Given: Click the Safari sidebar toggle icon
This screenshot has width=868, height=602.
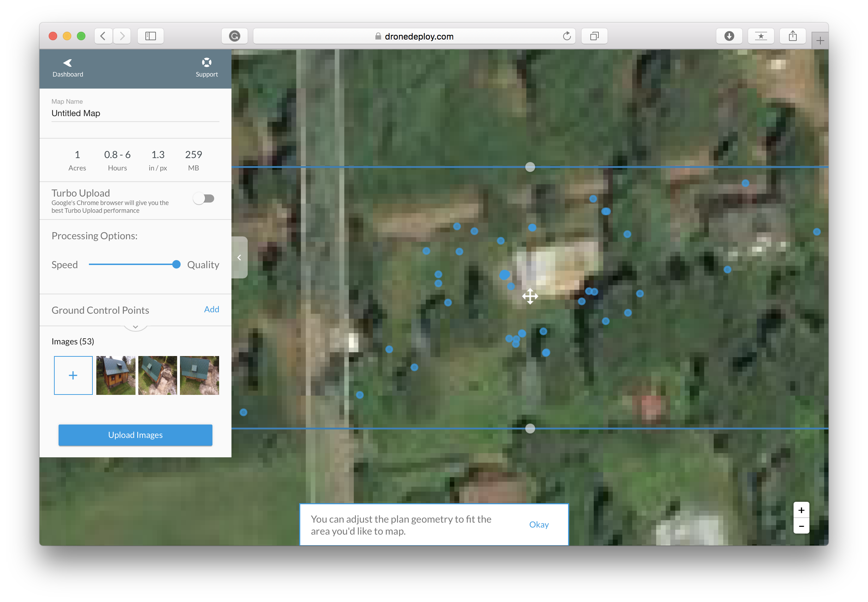Looking at the screenshot, I should pos(150,36).
